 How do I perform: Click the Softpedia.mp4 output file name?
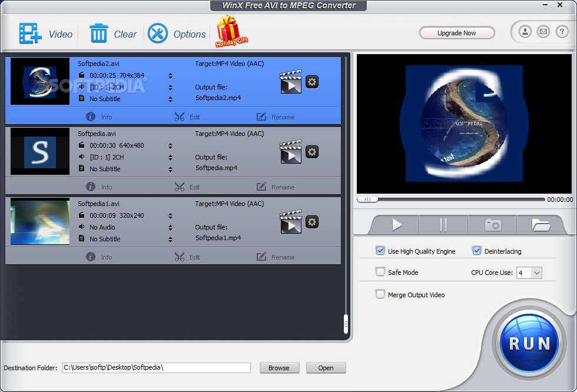tap(217, 168)
